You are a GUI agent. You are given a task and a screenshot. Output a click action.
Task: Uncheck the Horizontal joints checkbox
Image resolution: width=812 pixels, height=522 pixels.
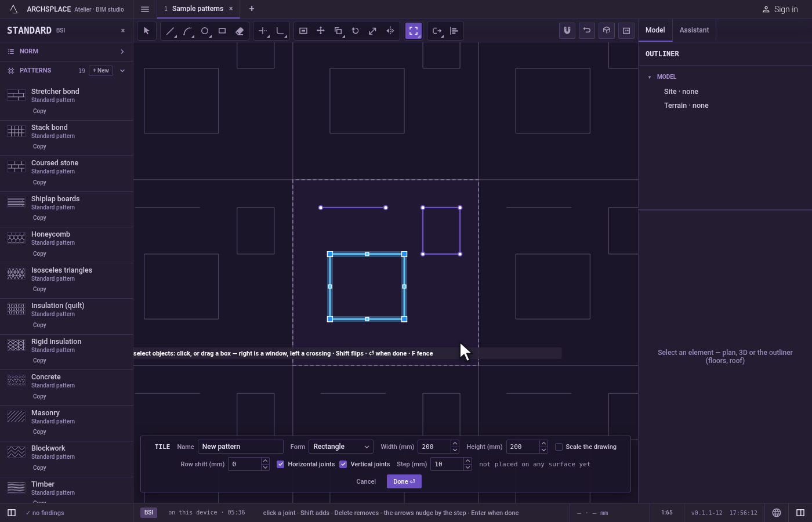[x=281, y=464]
